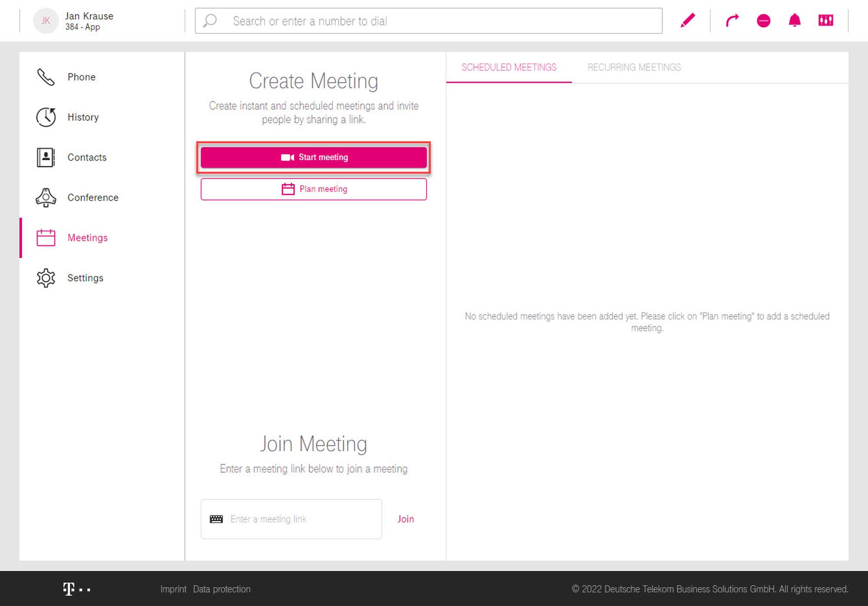Open the audio mixer settings icon
The width and height of the screenshot is (868, 606).
825,20
